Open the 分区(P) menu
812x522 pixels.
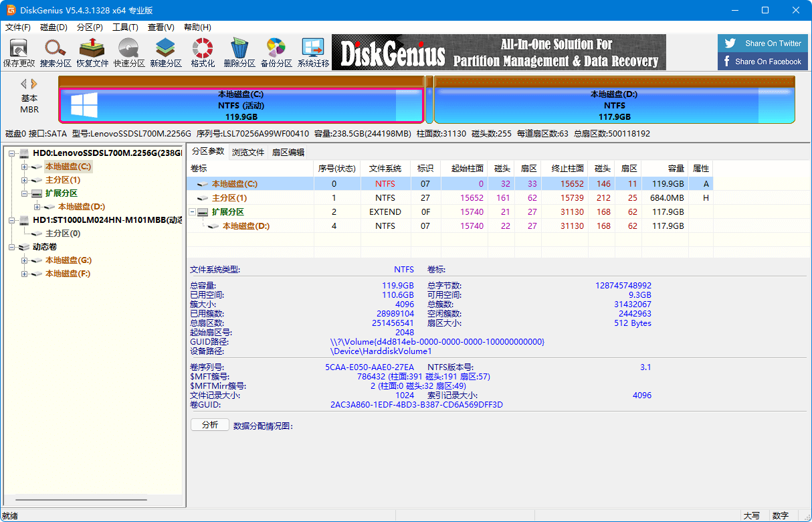tap(90, 27)
